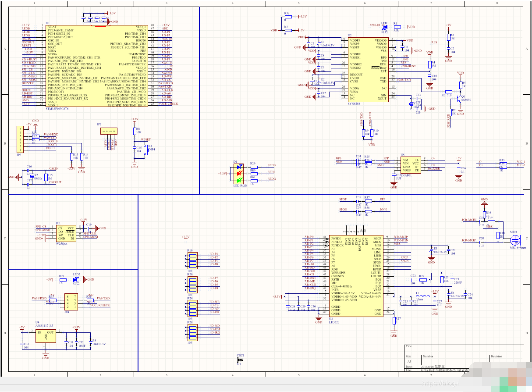Click the LED-RGB diode symbol D1

click(239, 174)
